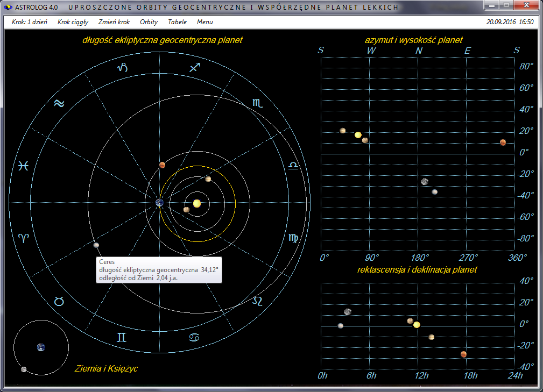Click 'rektascensja i deklinacja planet' heading
The width and height of the screenshot is (543, 392).
(x=417, y=269)
